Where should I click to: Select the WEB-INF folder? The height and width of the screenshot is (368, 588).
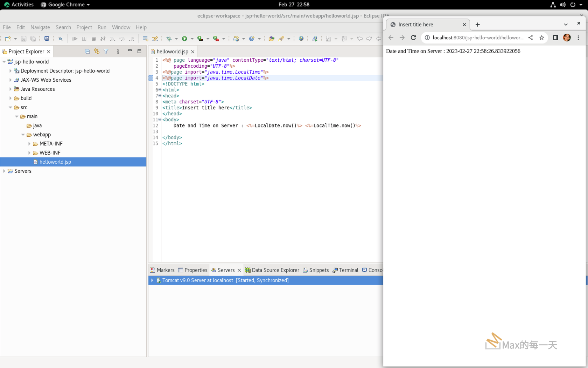pos(50,153)
